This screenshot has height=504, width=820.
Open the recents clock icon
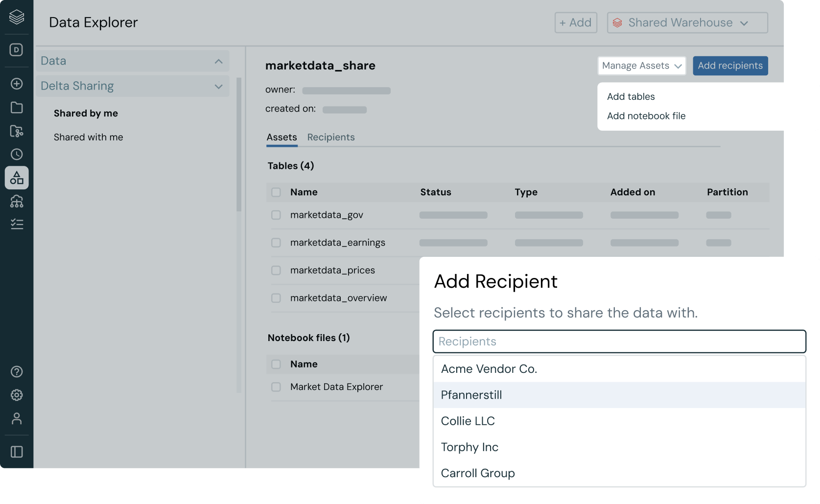click(x=17, y=155)
